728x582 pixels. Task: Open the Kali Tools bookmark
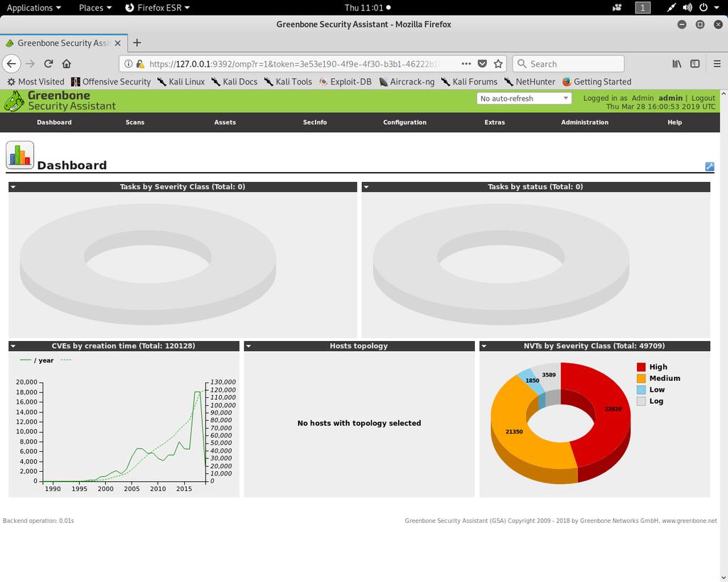point(289,82)
